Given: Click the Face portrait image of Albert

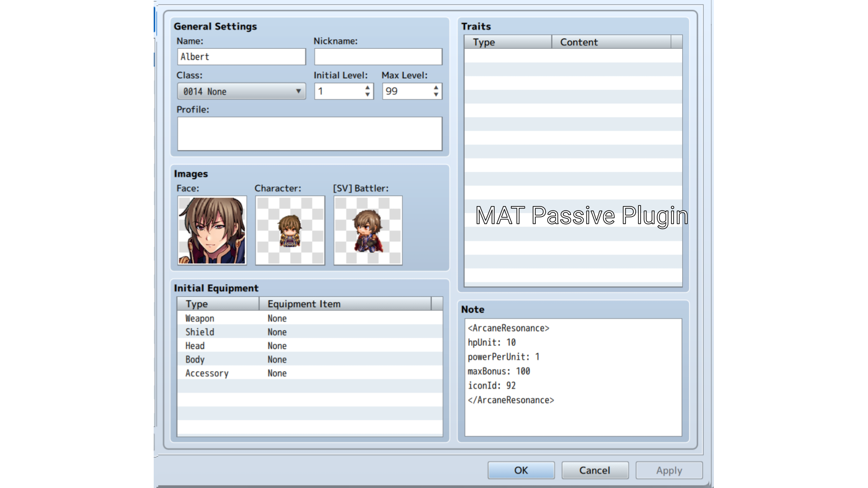Looking at the screenshot, I should click(x=212, y=230).
